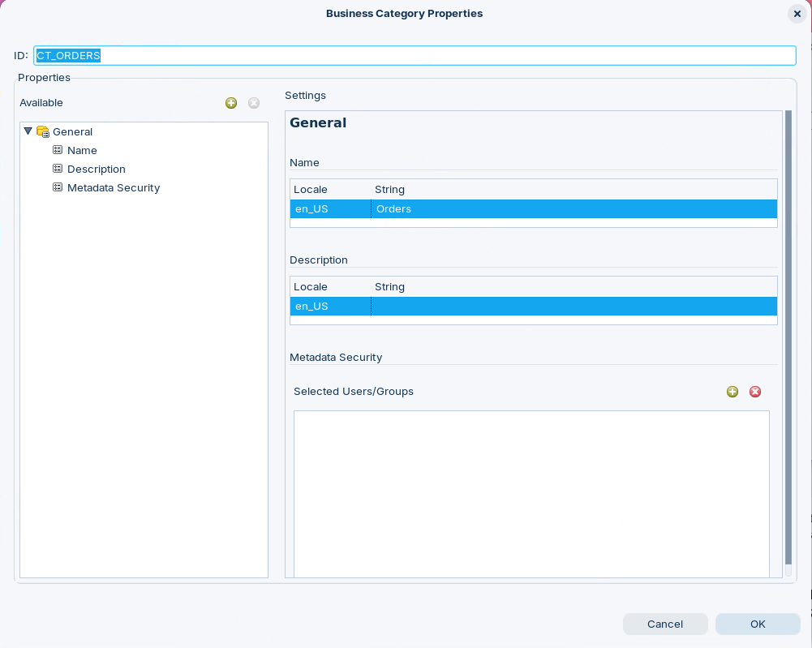Screen dimensions: 812x648
Task: Click the green add icon beside Available
Action: click(x=231, y=103)
